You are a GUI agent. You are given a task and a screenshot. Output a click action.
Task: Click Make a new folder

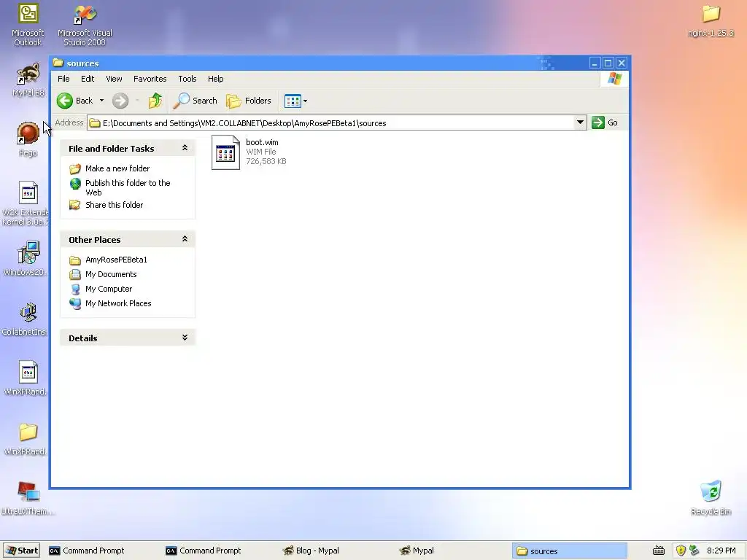click(x=117, y=168)
